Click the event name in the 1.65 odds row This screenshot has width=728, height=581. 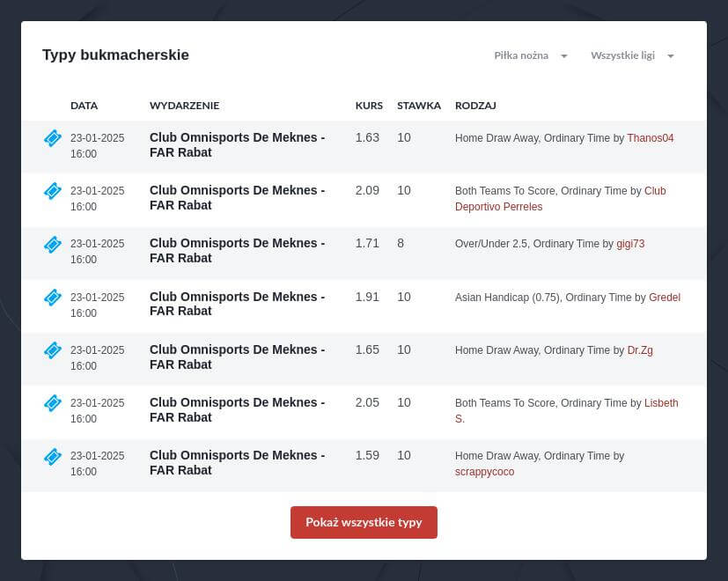[x=238, y=357]
